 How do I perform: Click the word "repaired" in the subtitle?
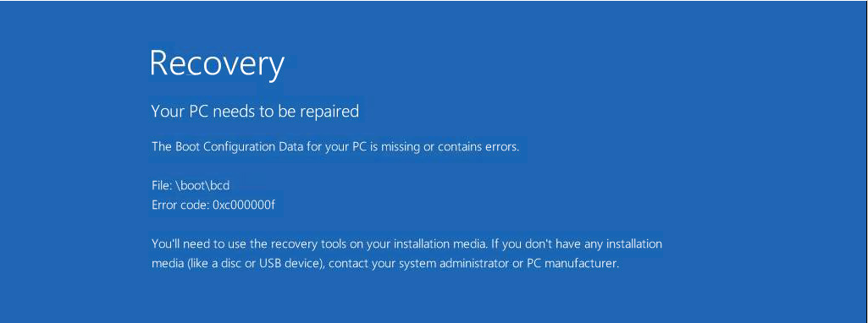click(x=329, y=112)
